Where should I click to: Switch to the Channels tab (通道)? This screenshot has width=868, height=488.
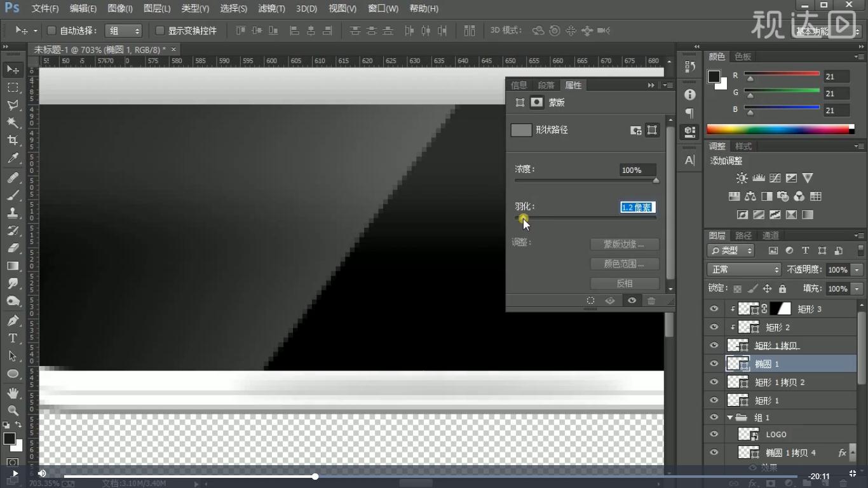(770, 235)
